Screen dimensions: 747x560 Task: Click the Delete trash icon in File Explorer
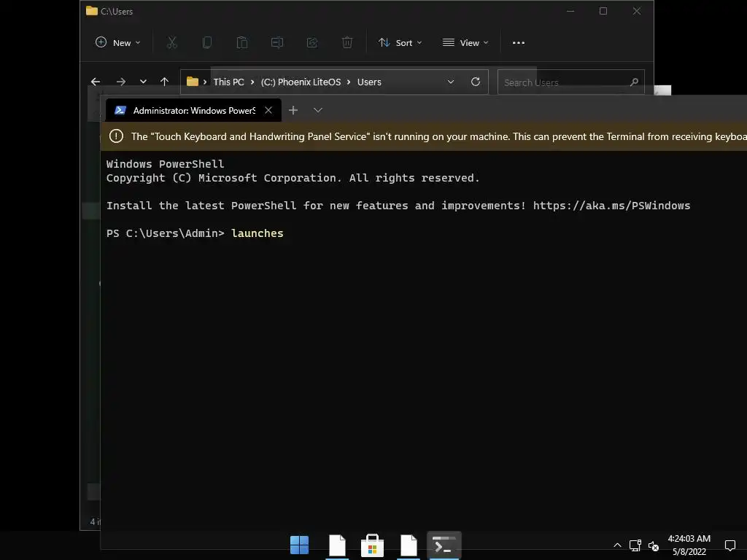347,43
